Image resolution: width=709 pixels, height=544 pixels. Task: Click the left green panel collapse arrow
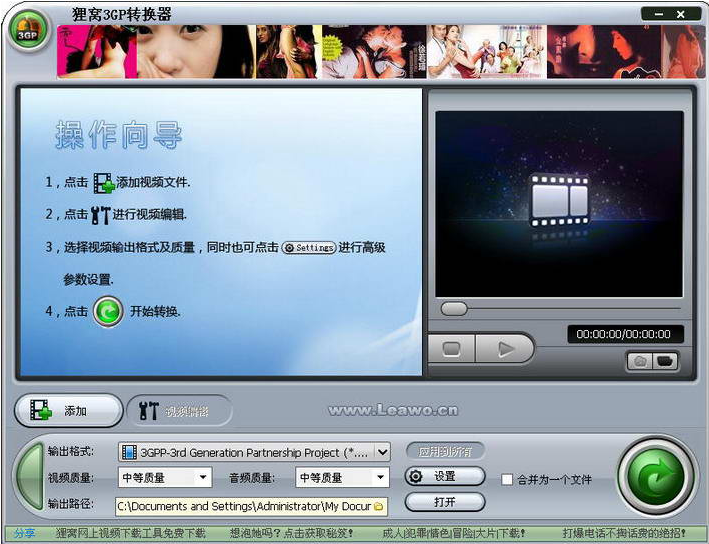click(30, 477)
